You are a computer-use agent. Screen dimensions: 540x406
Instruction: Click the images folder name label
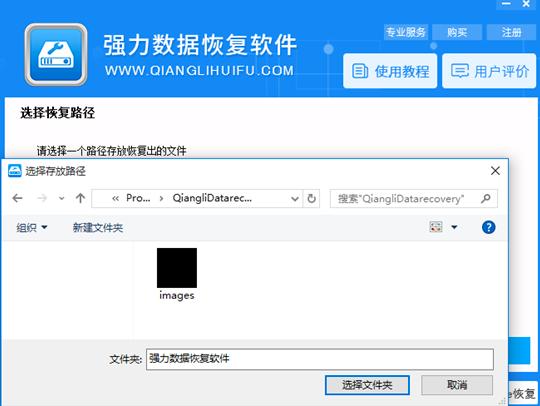coord(177,295)
